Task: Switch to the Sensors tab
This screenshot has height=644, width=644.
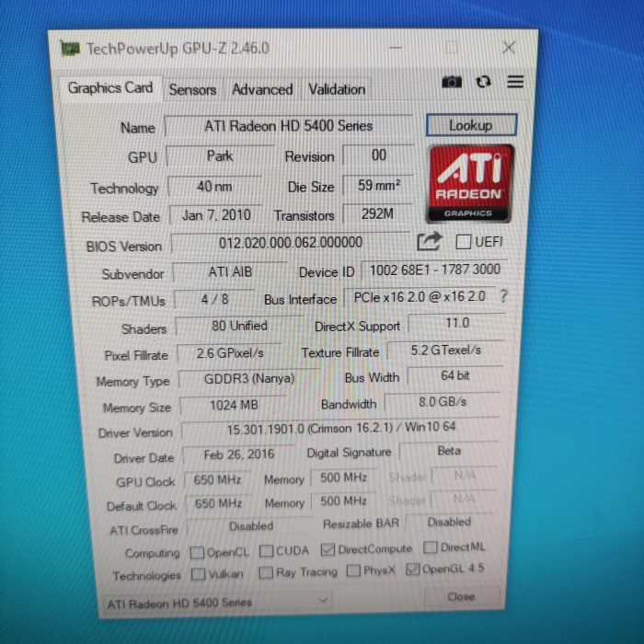Action: (192, 89)
